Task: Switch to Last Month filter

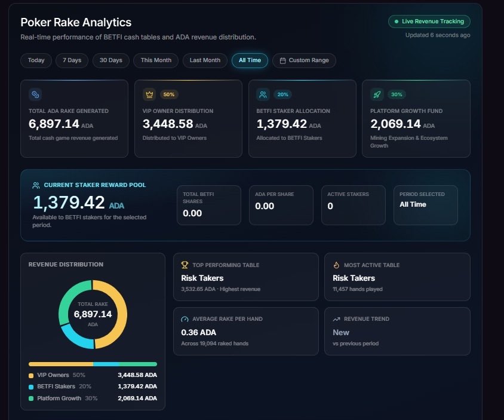Action: coord(205,60)
